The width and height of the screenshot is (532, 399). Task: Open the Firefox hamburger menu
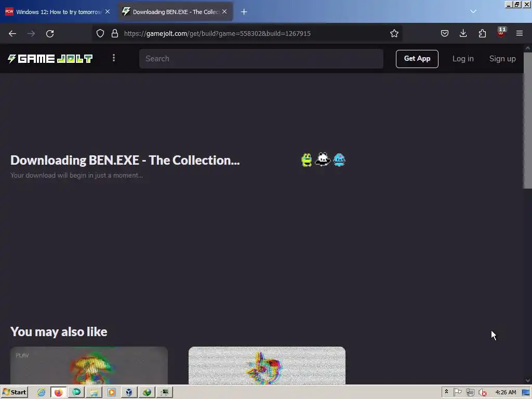coord(520,33)
